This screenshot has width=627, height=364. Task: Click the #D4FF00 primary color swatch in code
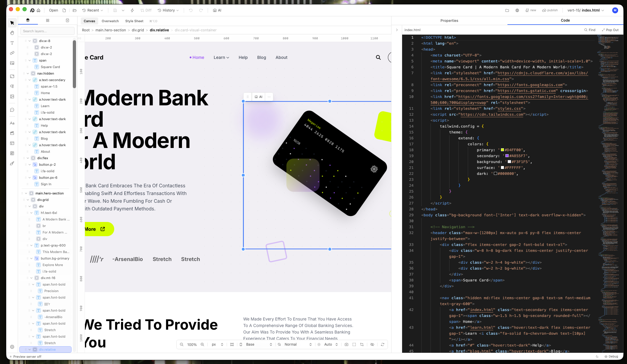[502, 150]
